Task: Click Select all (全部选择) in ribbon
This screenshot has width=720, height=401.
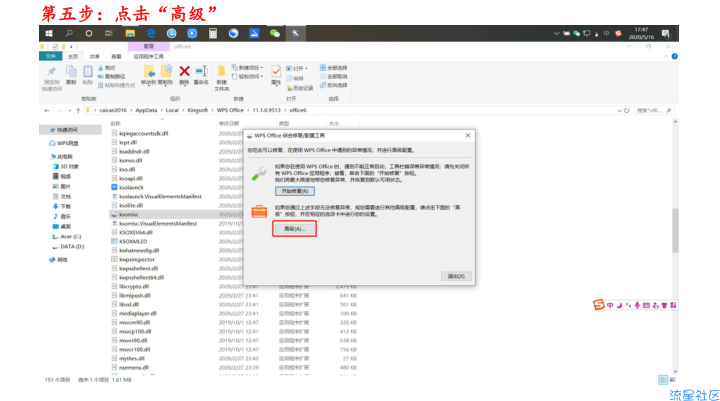Action: pos(334,68)
